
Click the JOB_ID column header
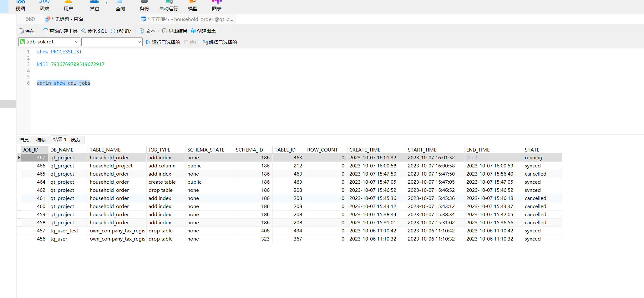point(35,150)
